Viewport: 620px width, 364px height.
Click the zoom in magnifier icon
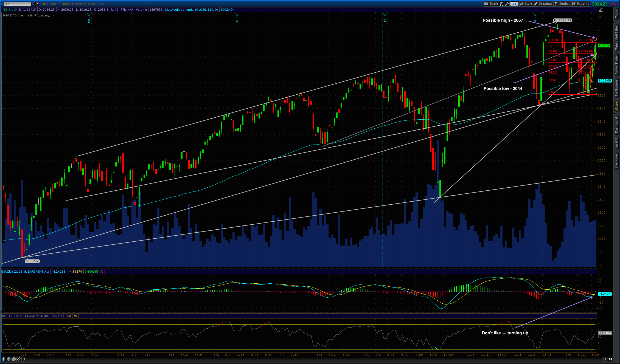9,359
